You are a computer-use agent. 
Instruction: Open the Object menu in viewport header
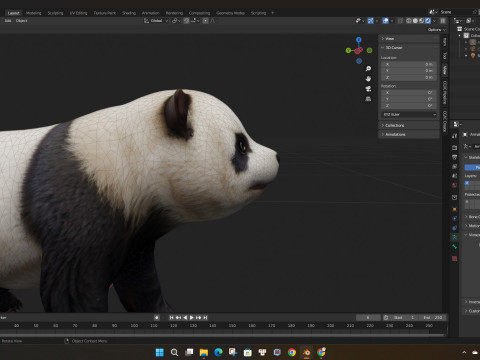point(21,21)
